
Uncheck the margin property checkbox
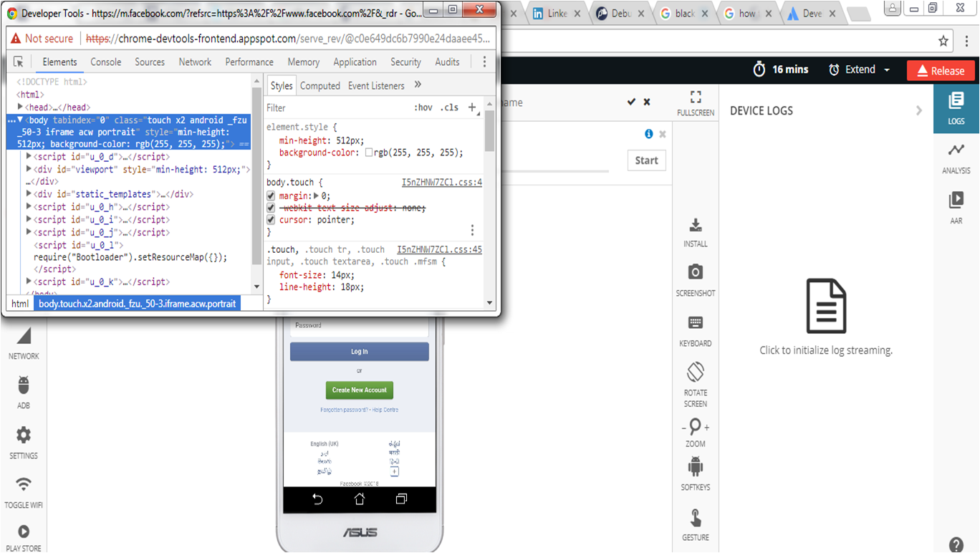[271, 196]
